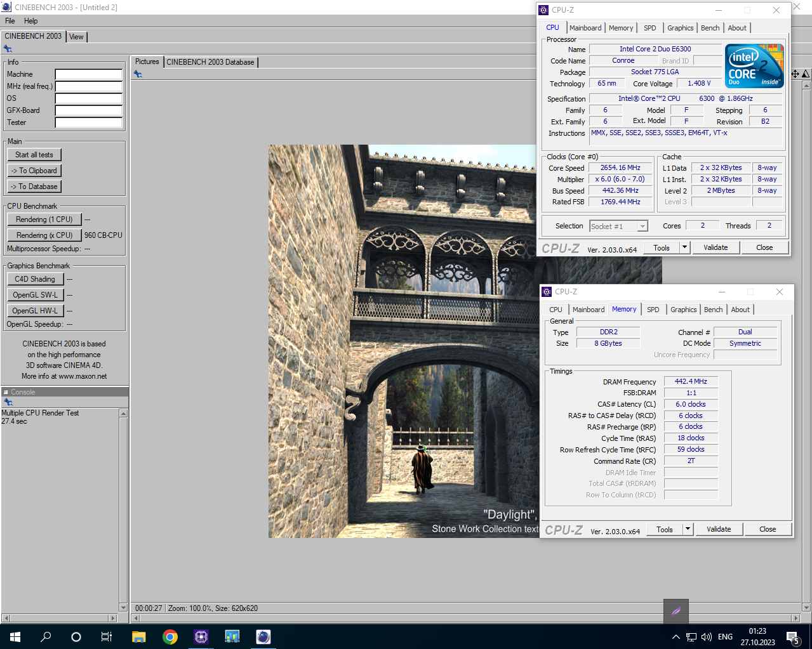
Task: Click picture view horizontal scrollbar left arrow
Action: coord(135,618)
